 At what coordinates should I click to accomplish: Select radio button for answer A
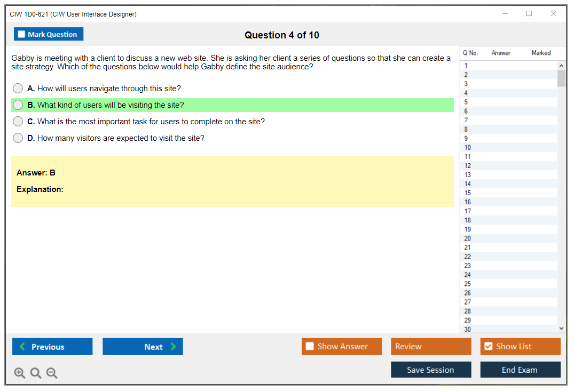tap(18, 89)
